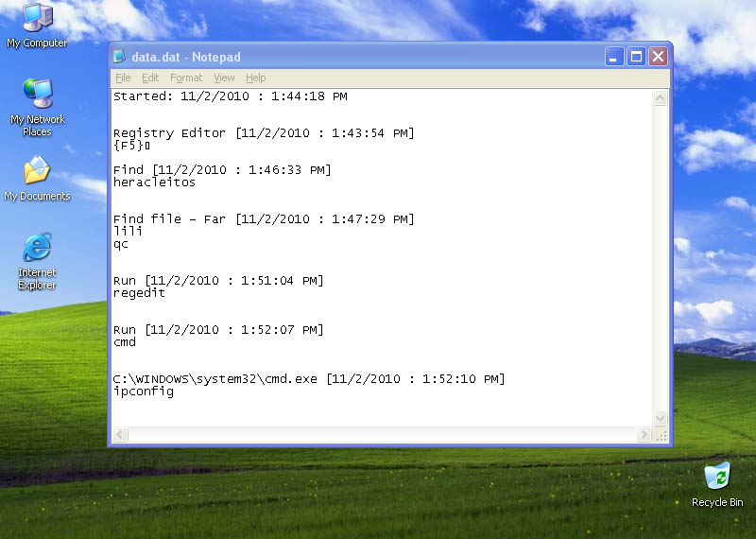Open the Help menu in Notepad
The height and width of the screenshot is (539, 756).
[255, 78]
